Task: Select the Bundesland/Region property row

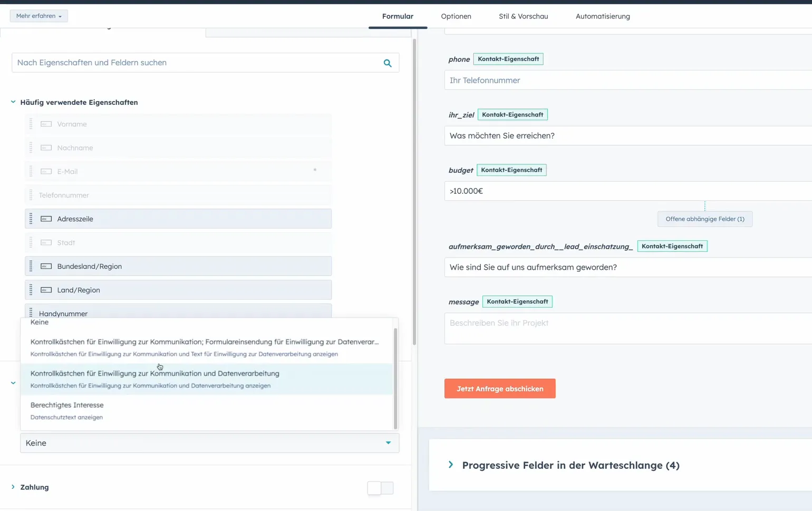Action: point(178,266)
